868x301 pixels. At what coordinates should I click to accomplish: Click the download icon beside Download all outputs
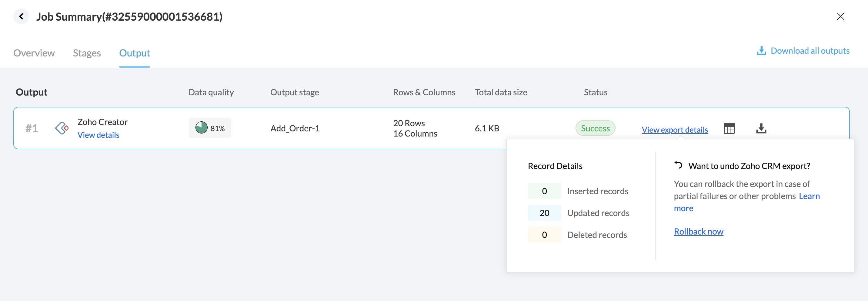click(761, 51)
